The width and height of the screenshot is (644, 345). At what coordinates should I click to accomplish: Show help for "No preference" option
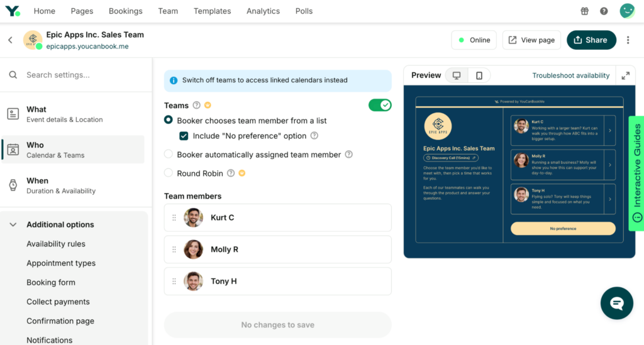[314, 136]
